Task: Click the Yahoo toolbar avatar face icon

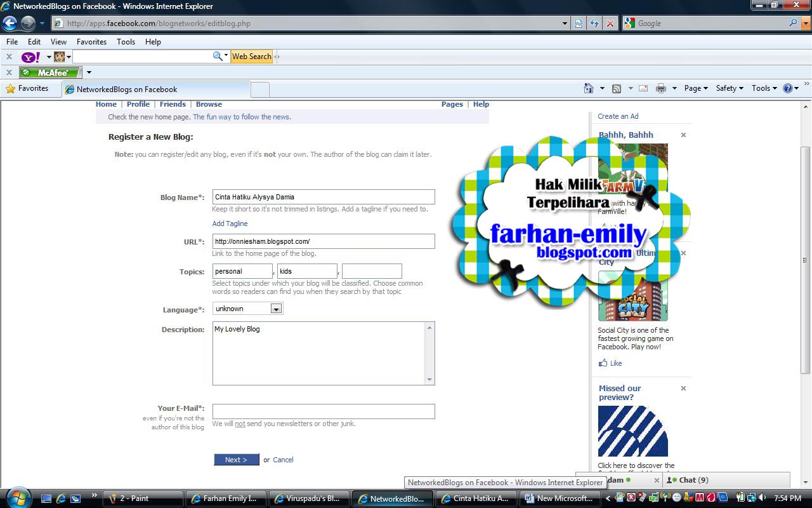Action: [x=60, y=57]
